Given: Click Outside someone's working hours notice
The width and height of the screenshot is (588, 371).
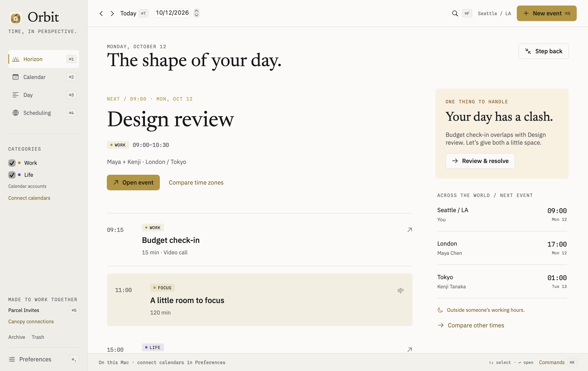Looking at the screenshot, I should pos(481,310).
